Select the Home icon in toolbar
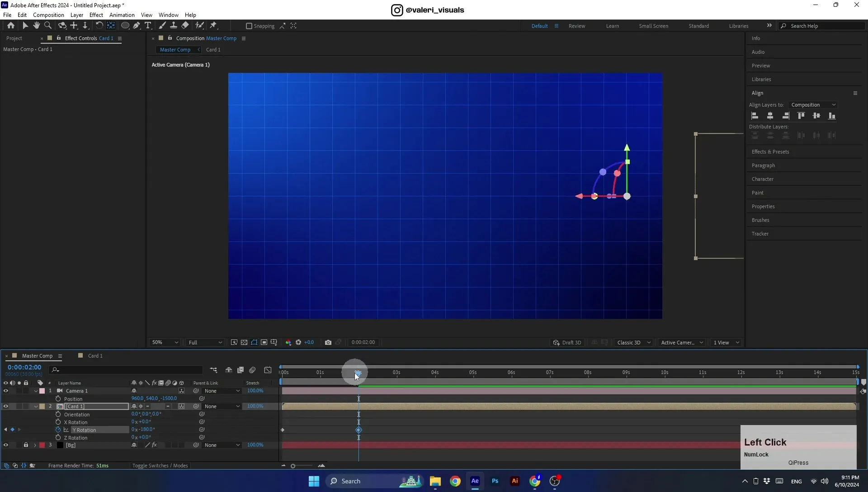This screenshot has height=492, width=868. [x=11, y=26]
